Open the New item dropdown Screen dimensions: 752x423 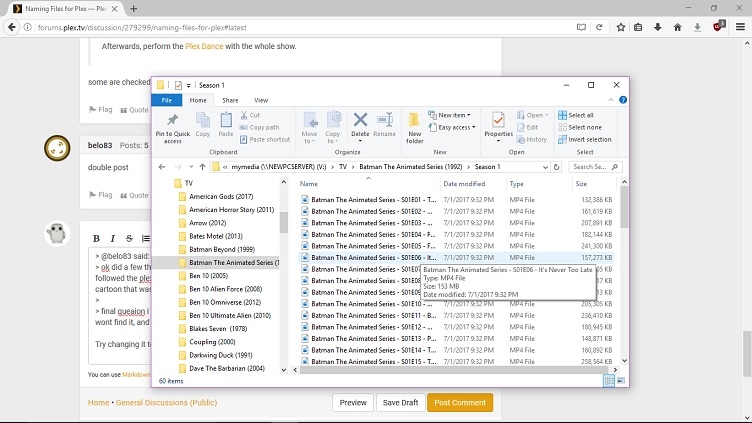[x=449, y=115]
